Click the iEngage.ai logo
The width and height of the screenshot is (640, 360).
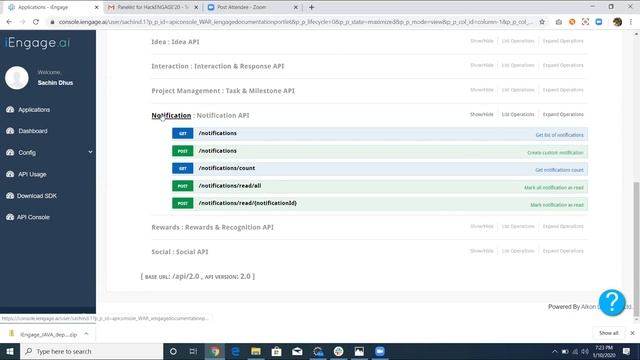[38, 42]
